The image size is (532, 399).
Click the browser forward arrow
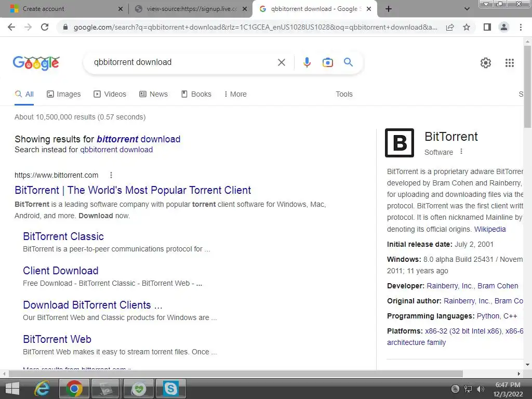pyautogui.click(x=28, y=27)
